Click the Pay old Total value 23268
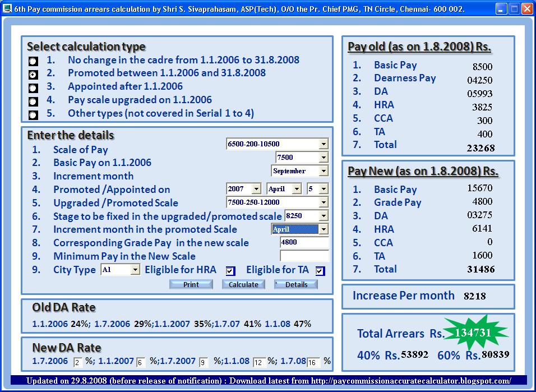The height and width of the screenshot is (392, 536). point(480,148)
